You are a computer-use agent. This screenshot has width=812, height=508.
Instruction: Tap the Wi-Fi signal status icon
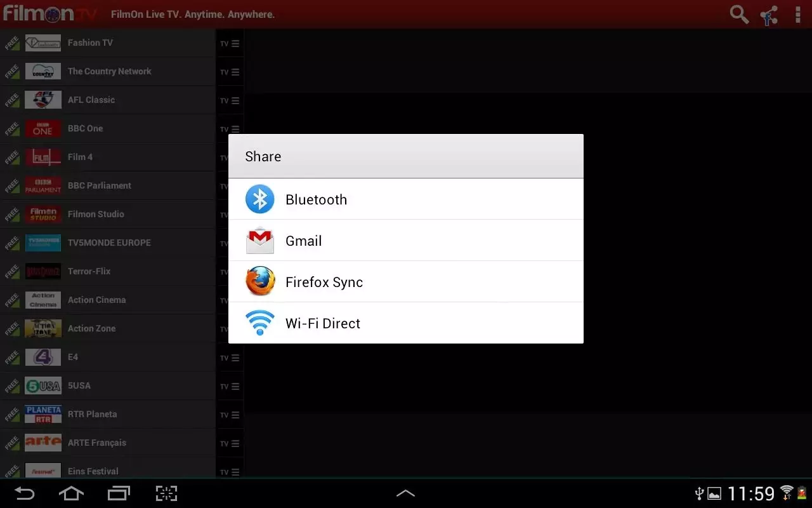pyautogui.click(x=787, y=492)
